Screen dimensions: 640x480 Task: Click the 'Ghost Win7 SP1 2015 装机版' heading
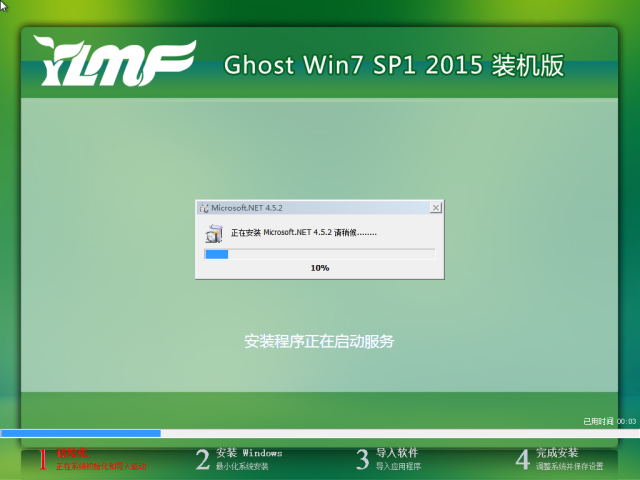pyautogui.click(x=394, y=65)
